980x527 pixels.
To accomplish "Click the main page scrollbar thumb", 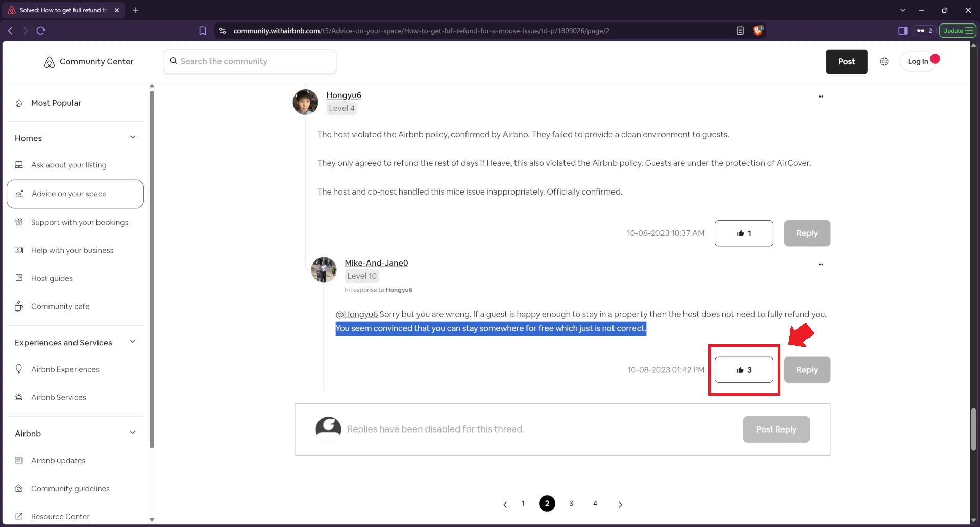I will [x=973, y=429].
